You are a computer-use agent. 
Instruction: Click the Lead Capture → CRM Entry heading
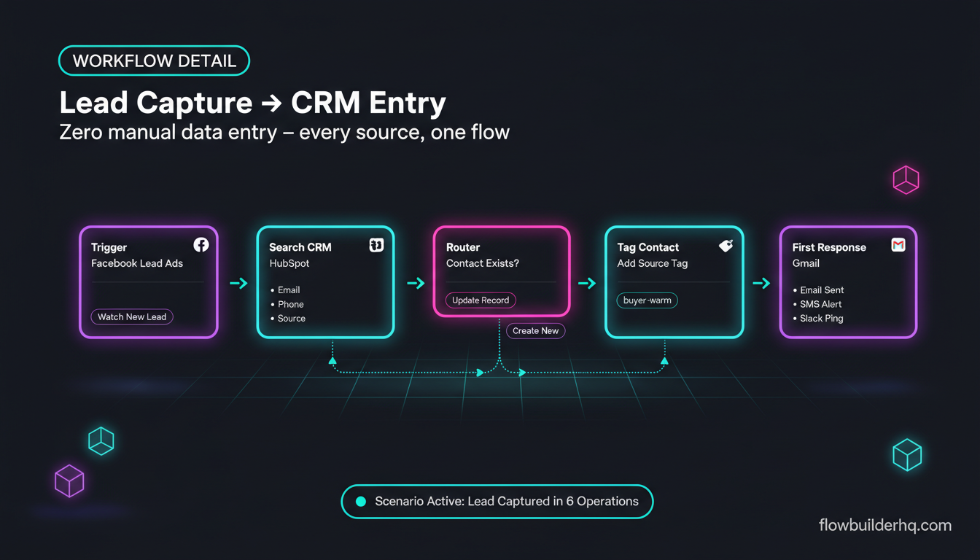tap(252, 104)
